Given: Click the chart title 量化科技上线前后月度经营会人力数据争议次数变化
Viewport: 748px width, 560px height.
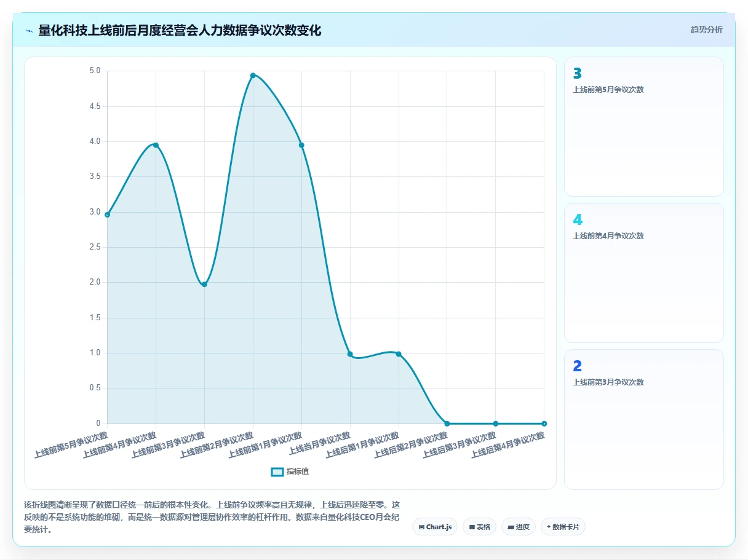Looking at the screenshot, I should pos(180,30).
